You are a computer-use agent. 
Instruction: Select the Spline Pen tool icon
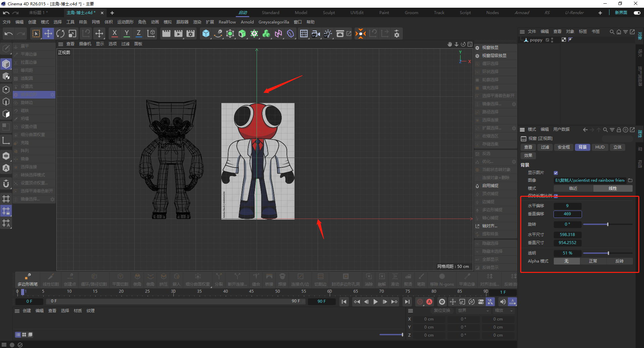[x=218, y=34]
